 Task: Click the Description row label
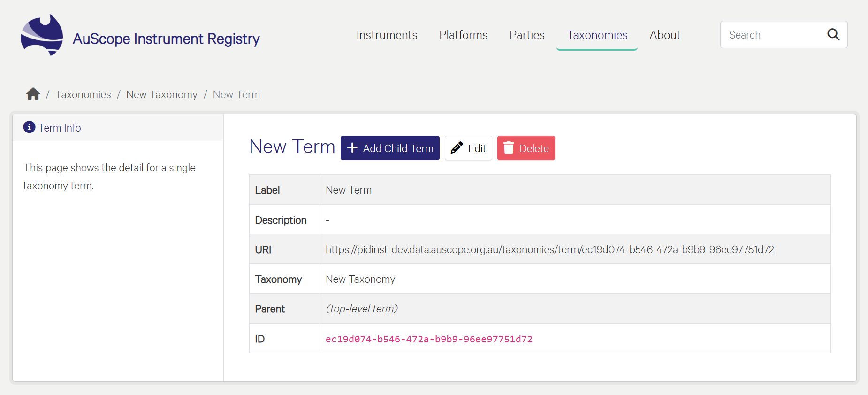pyautogui.click(x=281, y=220)
